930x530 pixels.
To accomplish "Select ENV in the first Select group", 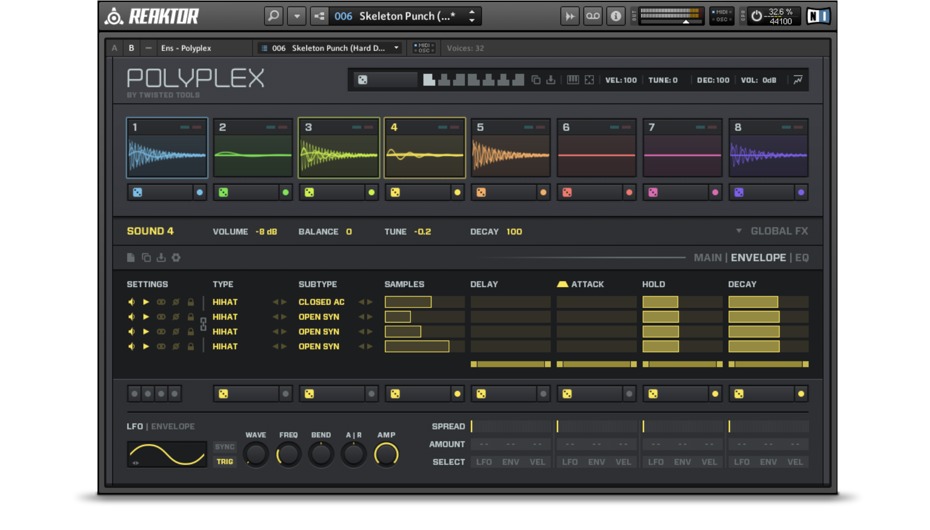I will [x=510, y=462].
